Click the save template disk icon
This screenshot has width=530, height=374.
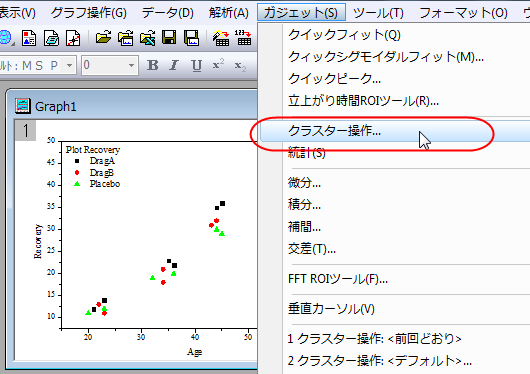click(191, 38)
